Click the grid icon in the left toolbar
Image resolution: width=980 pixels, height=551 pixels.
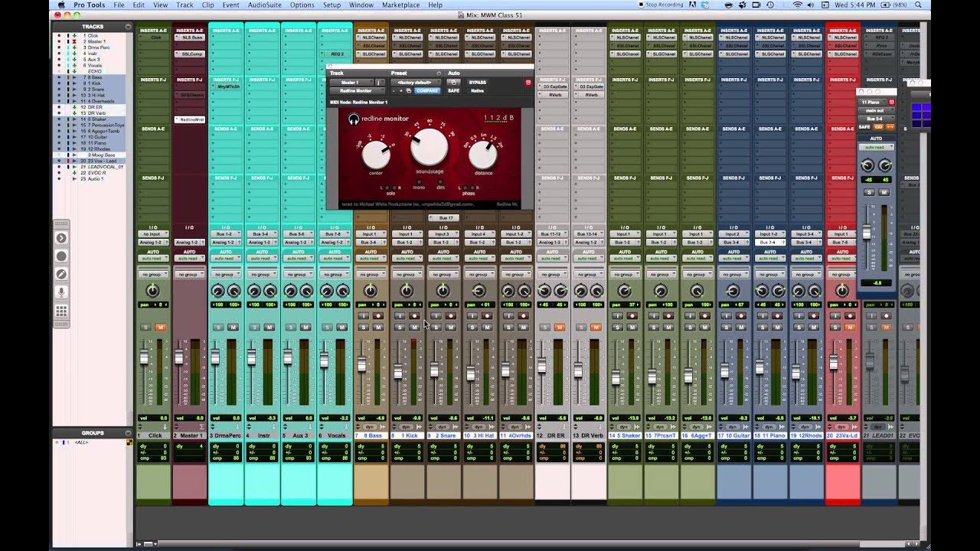[x=61, y=311]
